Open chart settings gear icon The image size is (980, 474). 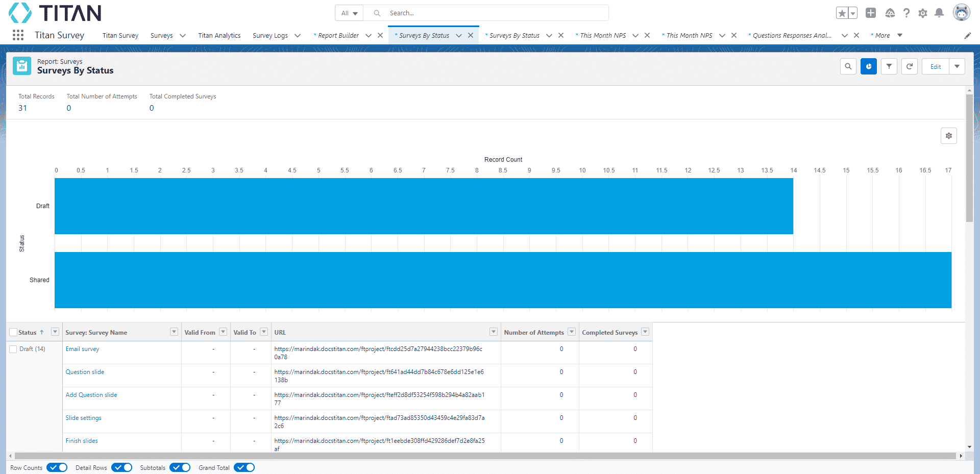pyautogui.click(x=948, y=136)
